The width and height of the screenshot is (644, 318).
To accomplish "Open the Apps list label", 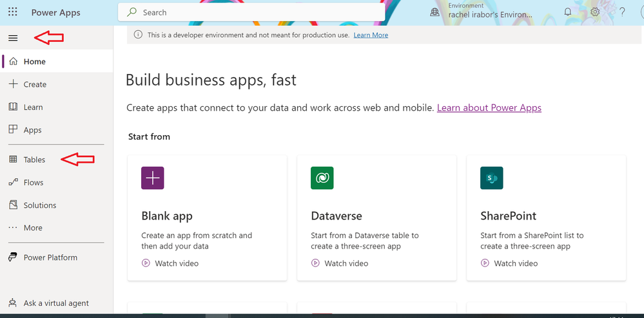I will click(x=32, y=130).
